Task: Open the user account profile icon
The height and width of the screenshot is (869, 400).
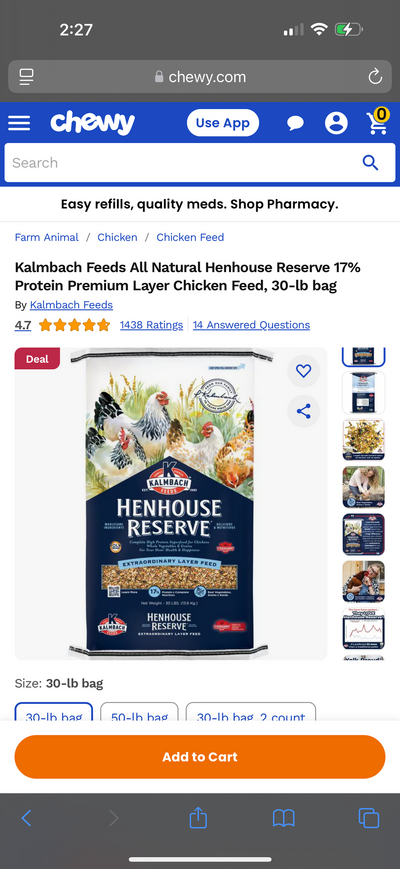Action: point(336,123)
